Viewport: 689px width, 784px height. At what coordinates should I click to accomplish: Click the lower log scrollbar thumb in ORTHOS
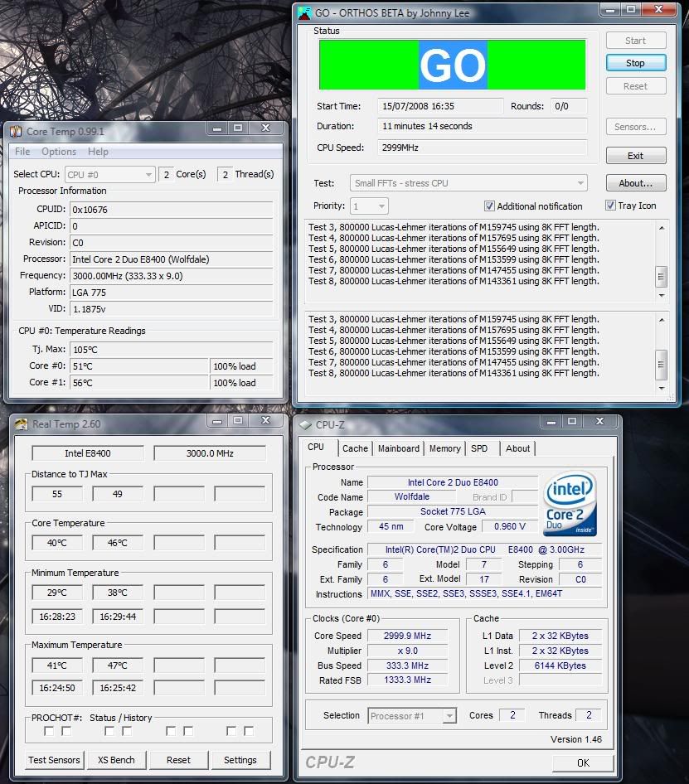tap(661, 365)
